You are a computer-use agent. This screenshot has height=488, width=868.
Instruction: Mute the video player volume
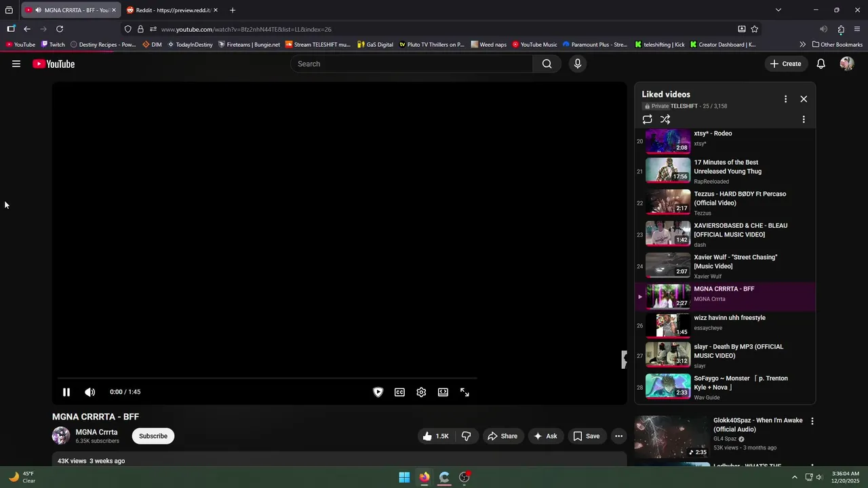pos(90,392)
